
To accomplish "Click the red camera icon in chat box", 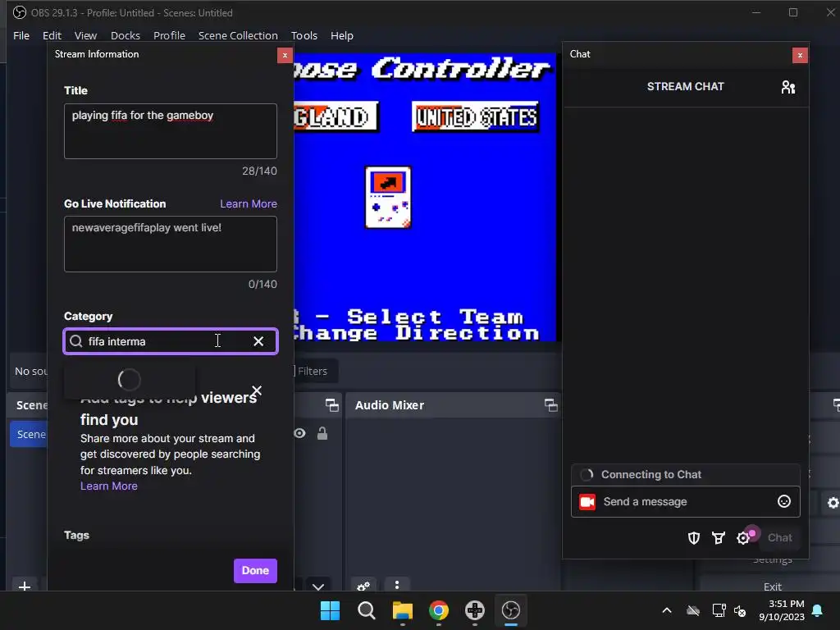I will pos(587,502).
